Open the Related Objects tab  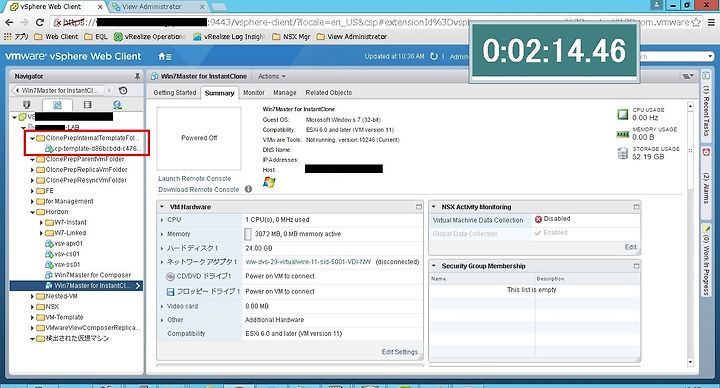328,93
